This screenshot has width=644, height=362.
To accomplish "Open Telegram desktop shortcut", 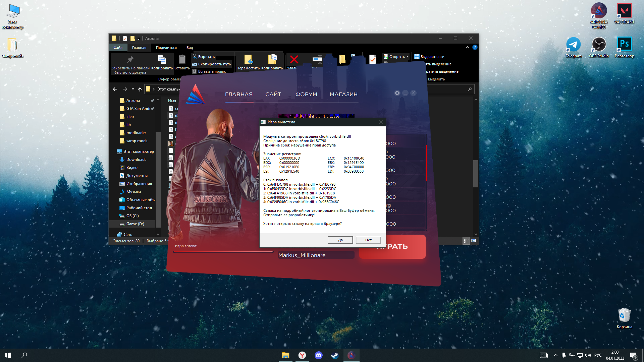I will (x=574, y=48).
